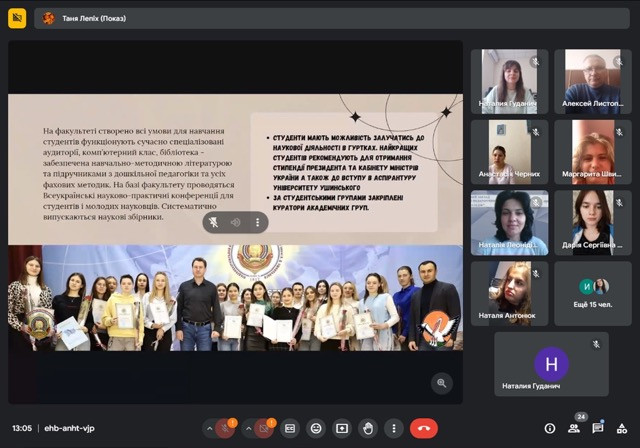640x448 pixels.
Task: Show the participants list icon with the 24 badge
Action: [574, 428]
